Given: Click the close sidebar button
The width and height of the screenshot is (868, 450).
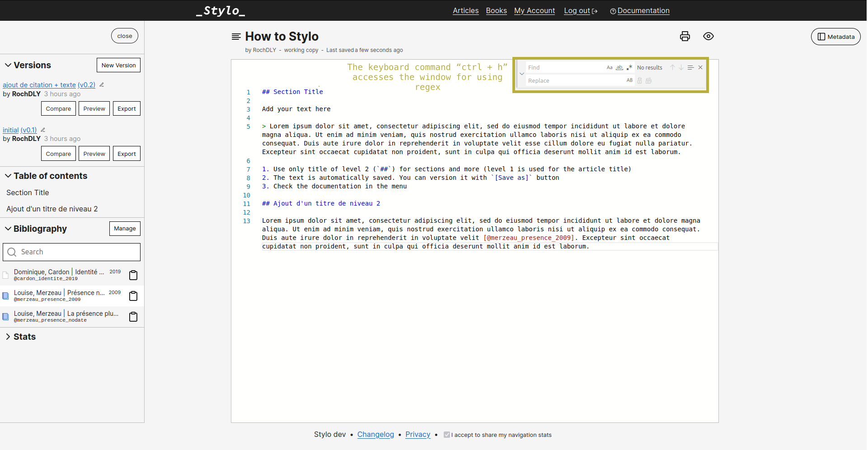Looking at the screenshot, I should pyautogui.click(x=125, y=36).
